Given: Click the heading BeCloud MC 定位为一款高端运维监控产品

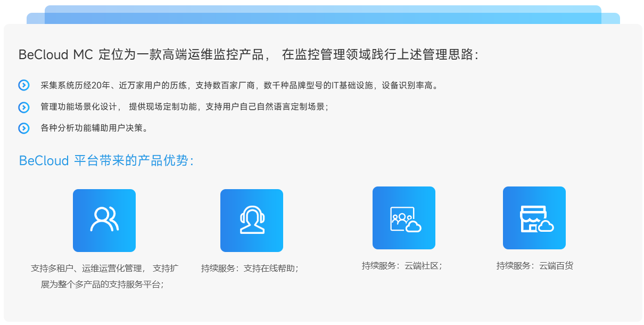Looking at the screenshot, I should [x=248, y=54].
